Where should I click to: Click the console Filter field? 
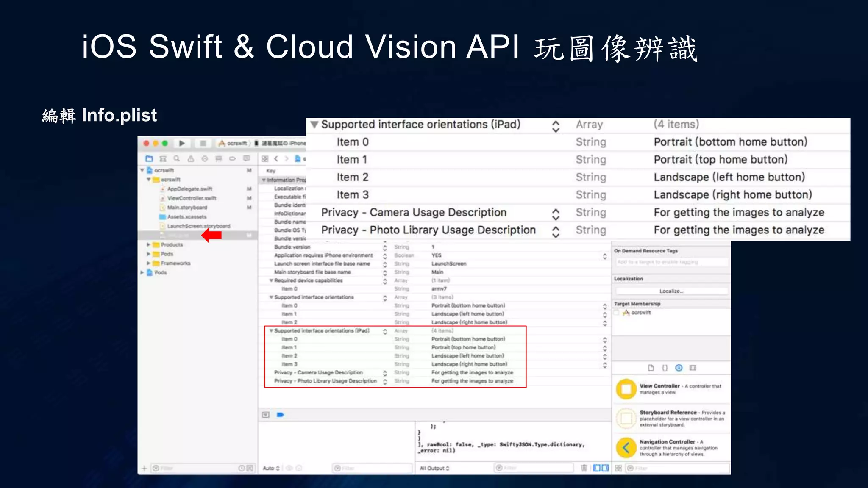(x=533, y=468)
